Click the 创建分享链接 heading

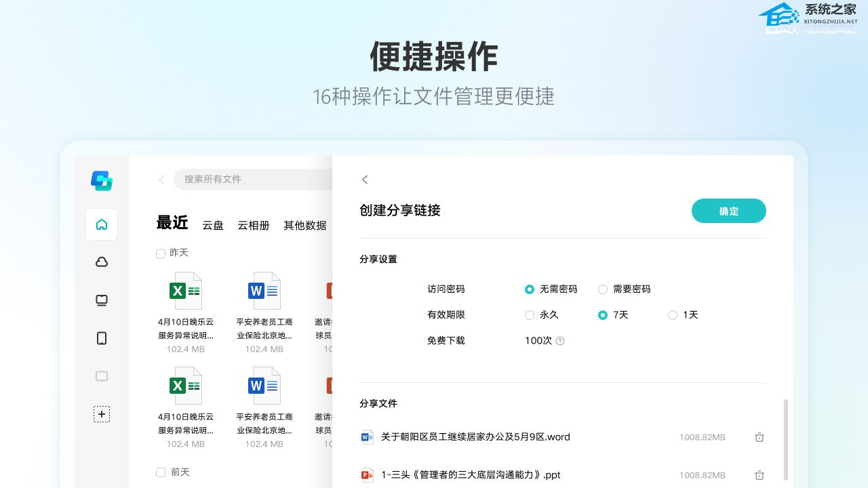coord(400,211)
